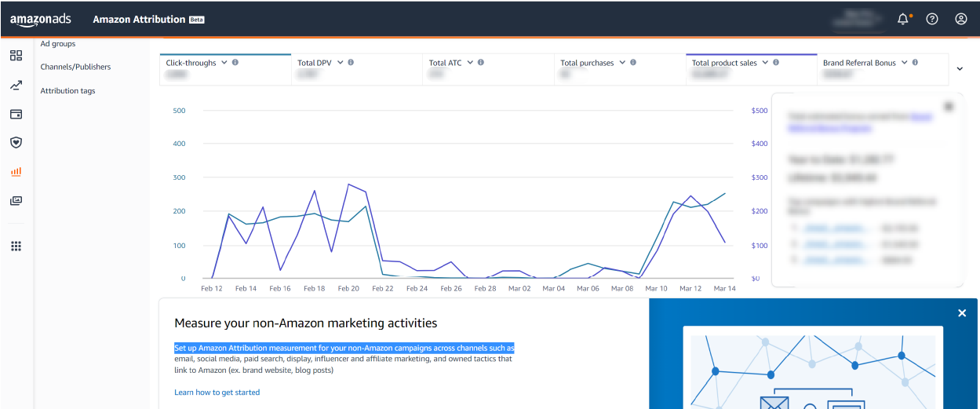Open the help question mark icon
This screenshot has width=980, height=409.
[932, 19]
